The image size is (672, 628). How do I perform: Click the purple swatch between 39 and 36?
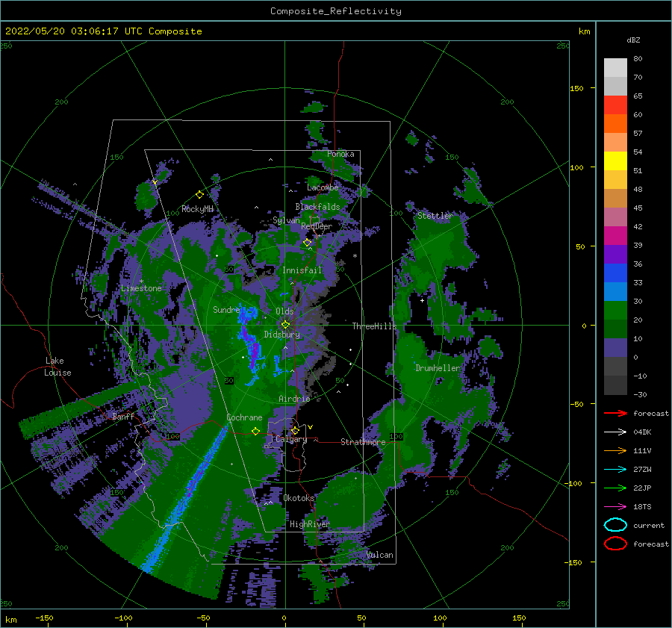(x=615, y=254)
